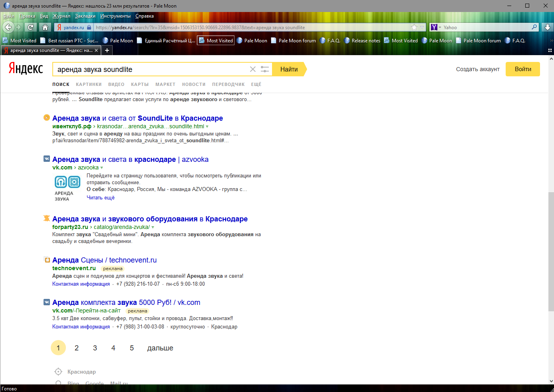Open the ЕЩЁ more services menu
Screen dimensions: 554x392
tap(256, 84)
